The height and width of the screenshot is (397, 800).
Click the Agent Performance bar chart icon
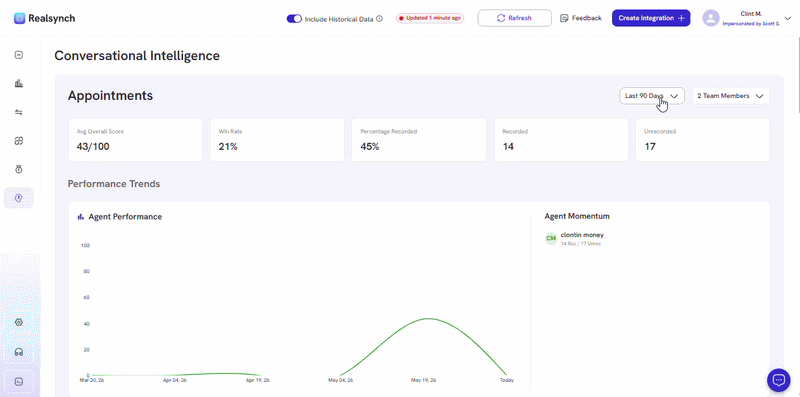click(x=81, y=217)
